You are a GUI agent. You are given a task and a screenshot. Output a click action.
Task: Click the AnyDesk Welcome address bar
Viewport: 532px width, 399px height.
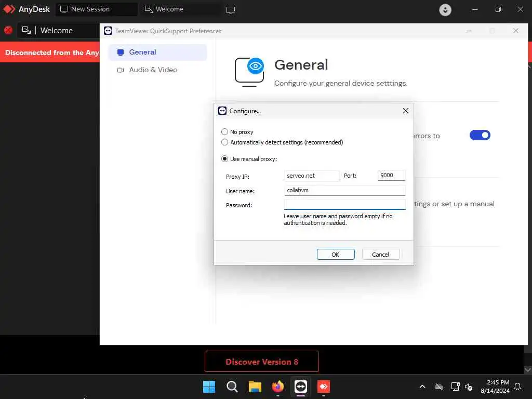(x=58, y=31)
